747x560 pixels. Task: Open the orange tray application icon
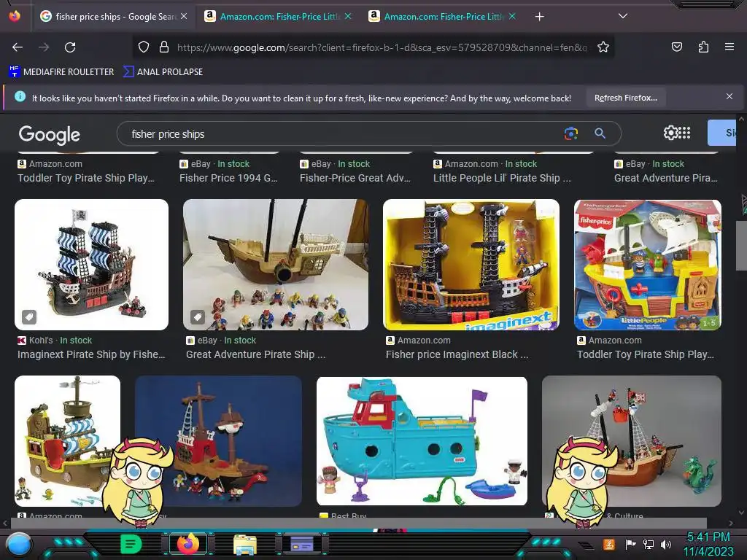click(609, 544)
